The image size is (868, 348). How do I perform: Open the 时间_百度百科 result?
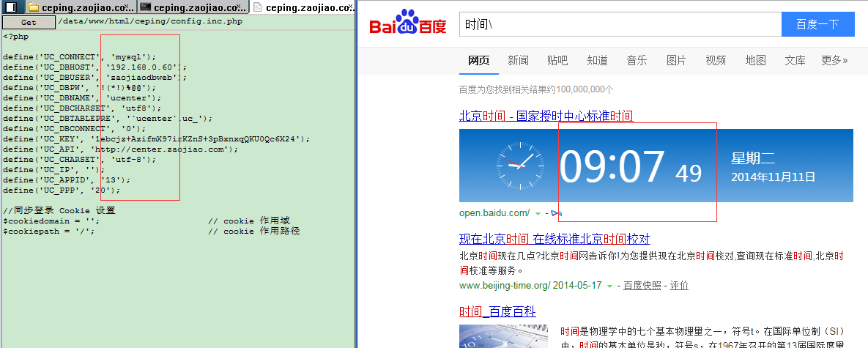point(497,311)
